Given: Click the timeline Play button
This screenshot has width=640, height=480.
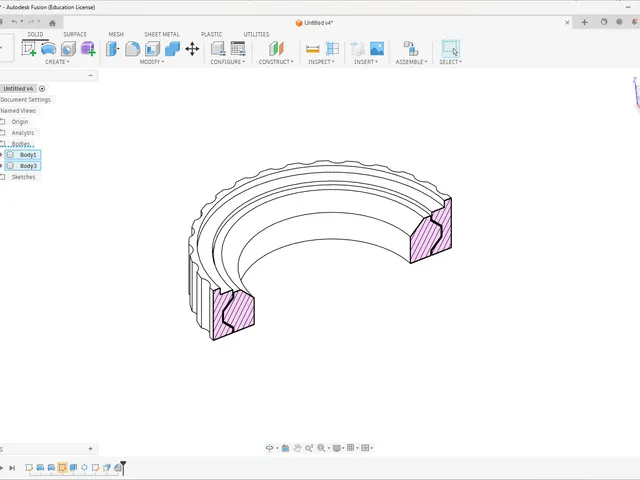Looking at the screenshot, I should pyautogui.click(x=2, y=468).
